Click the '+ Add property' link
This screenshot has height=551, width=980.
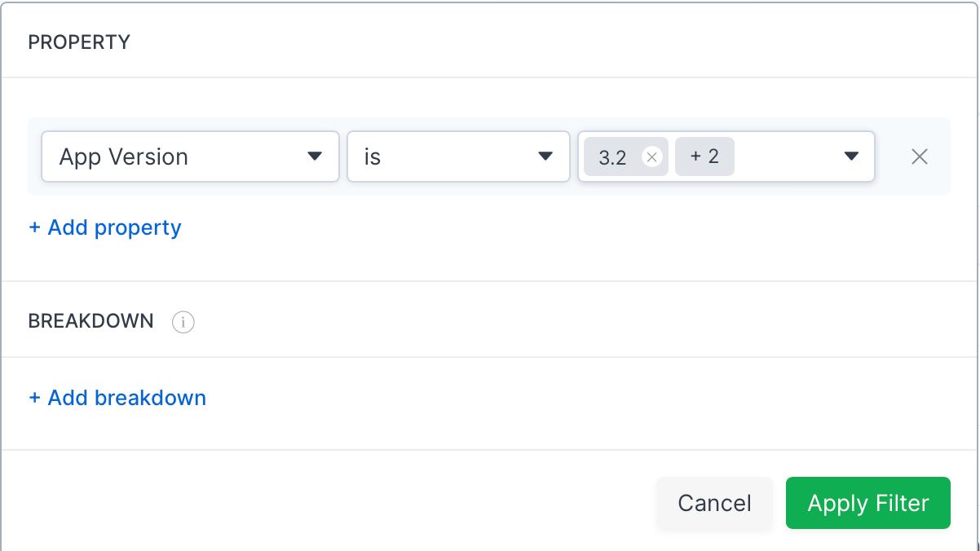pyautogui.click(x=105, y=227)
